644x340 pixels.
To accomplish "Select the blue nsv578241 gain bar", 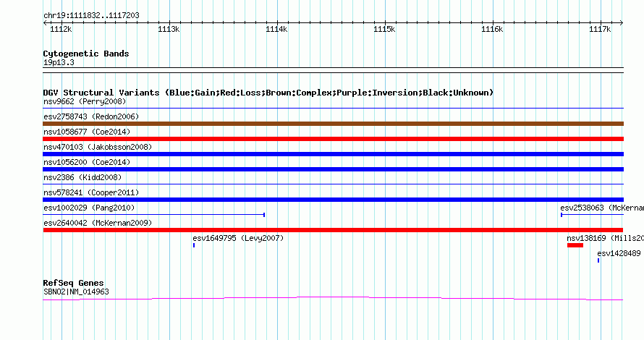I will [x=333, y=200].
